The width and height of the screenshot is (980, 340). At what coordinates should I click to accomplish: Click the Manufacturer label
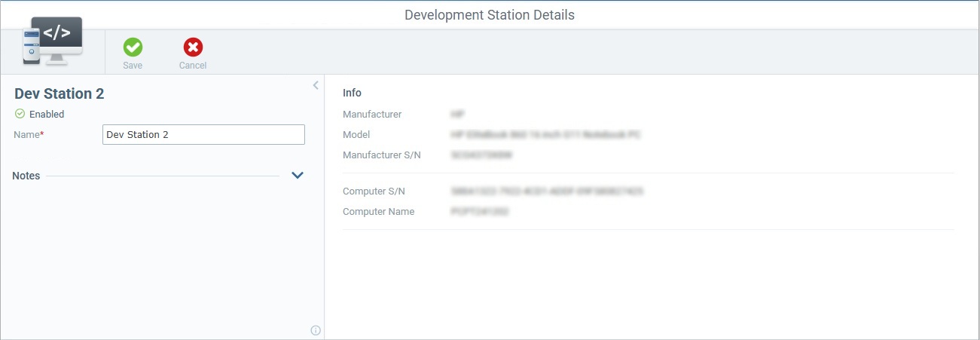(x=372, y=115)
